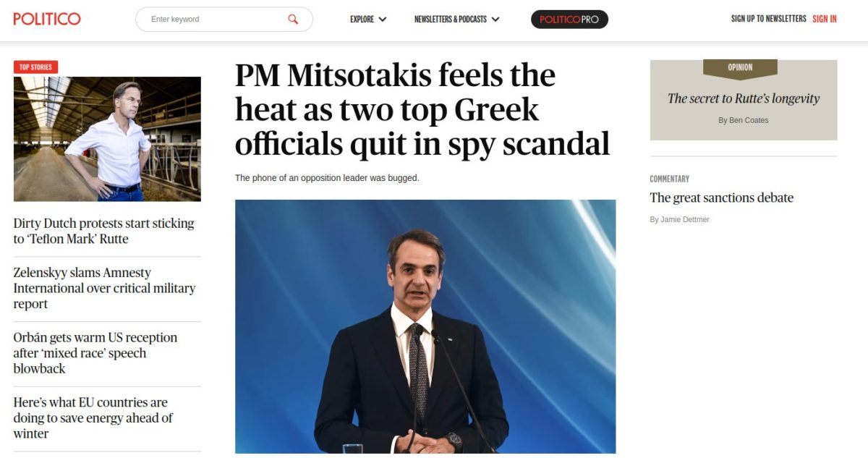Viewport: 868px width, 458px height.
Task: Expand the Newsletters & Podcasts chevron
Action: pyautogui.click(x=495, y=20)
